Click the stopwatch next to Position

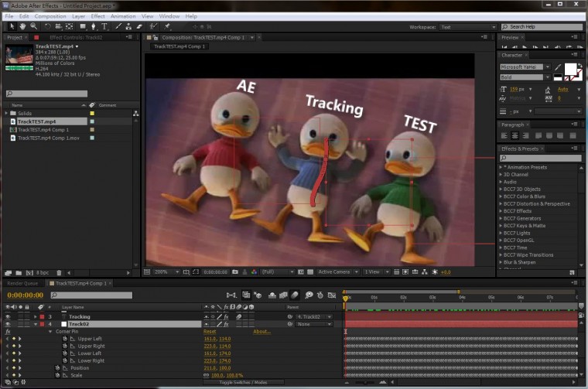[57, 367]
